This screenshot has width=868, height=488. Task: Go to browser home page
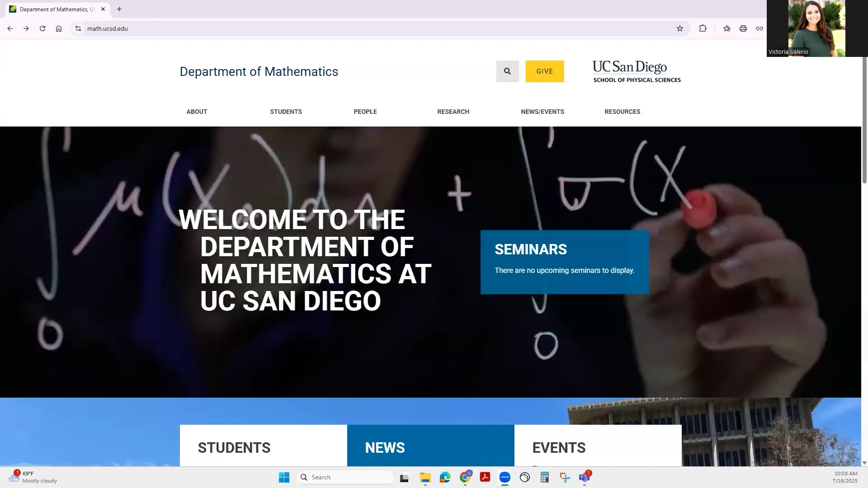[x=59, y=28]
